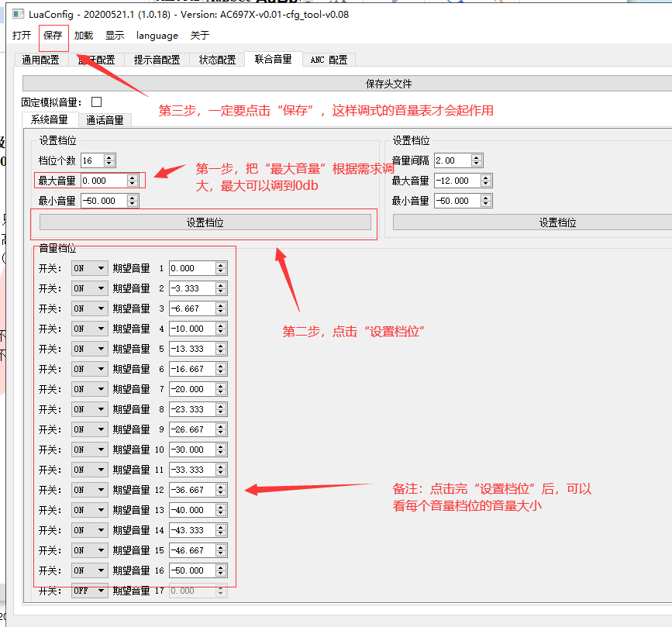Open the 开关 dropdown for 期望音量 1

point(89,268)
